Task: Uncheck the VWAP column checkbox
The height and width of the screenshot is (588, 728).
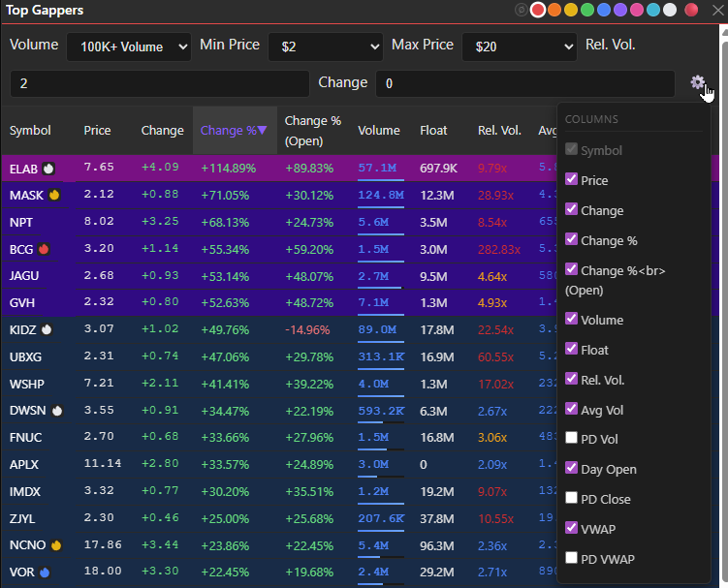Action: (572, 529)
